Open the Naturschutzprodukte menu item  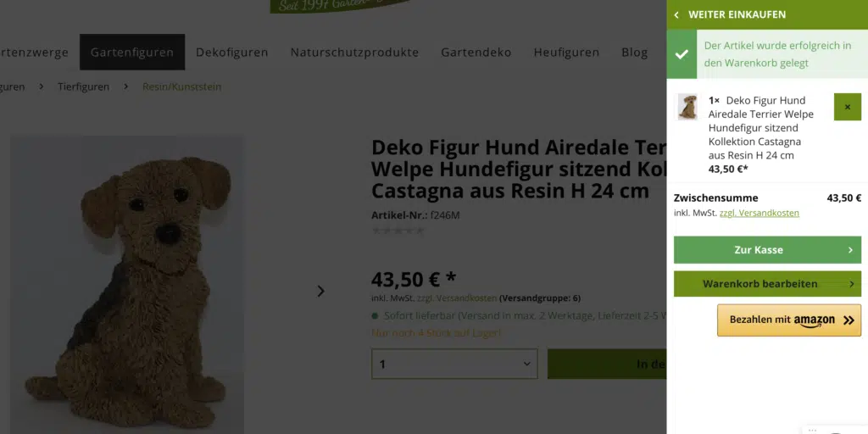[355, 52]
